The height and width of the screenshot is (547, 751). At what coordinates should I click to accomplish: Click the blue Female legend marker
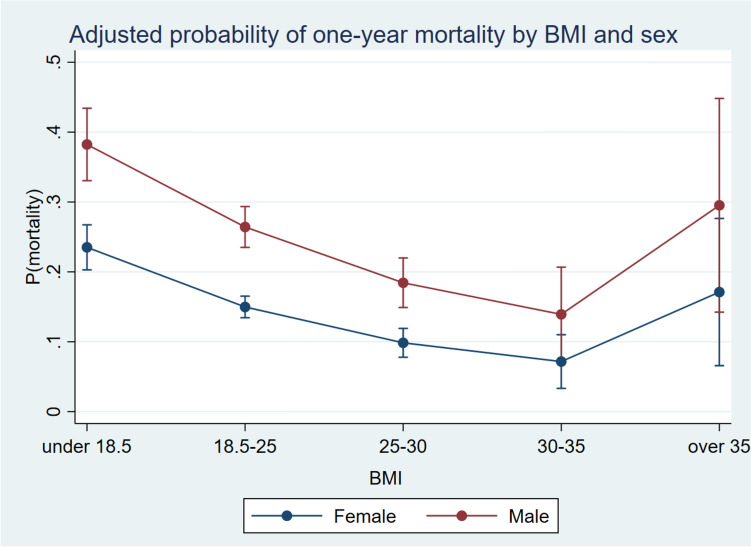pyautogui.click(x=287, y=516)
